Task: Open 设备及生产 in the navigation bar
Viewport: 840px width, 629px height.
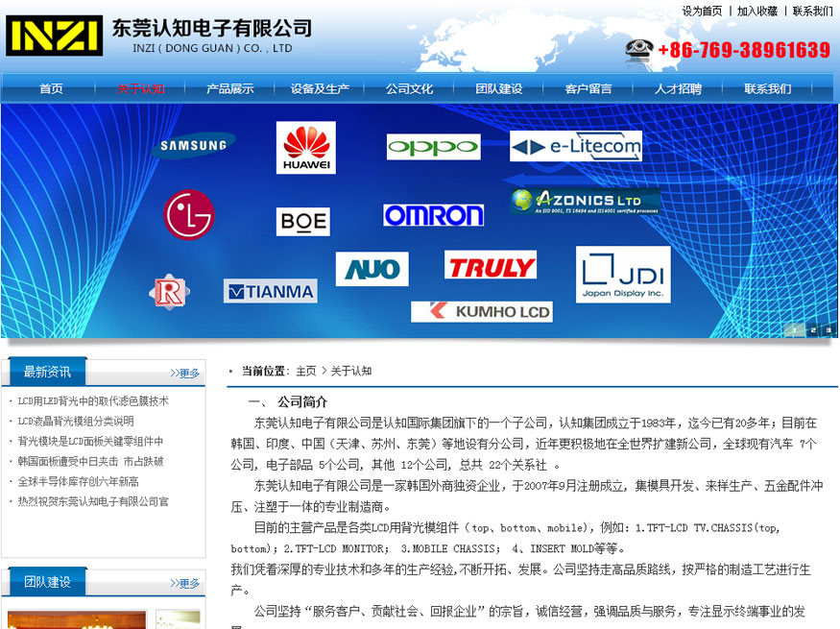Action: [320, 89]
